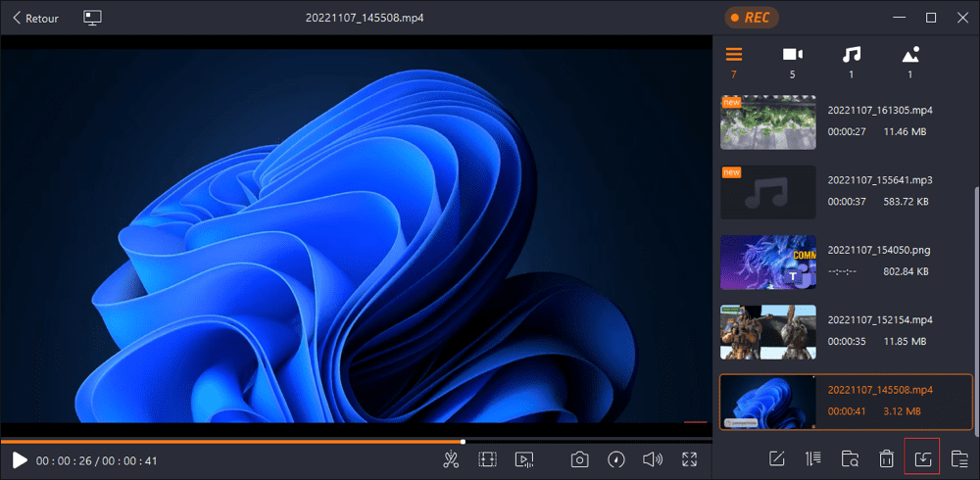The image size is (980, 480).
Task: Maximize the application window
Action: pyautogui.click(x=931, y=18)
